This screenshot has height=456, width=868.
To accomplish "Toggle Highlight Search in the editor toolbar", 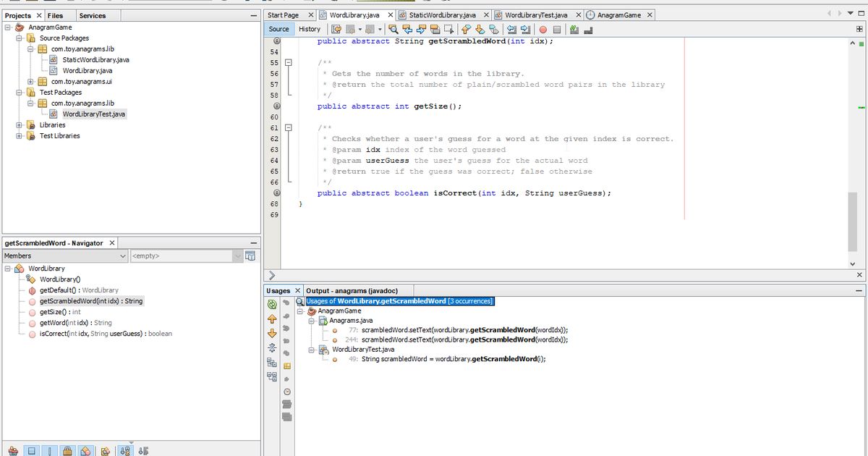I will click(x=436, y=29).
